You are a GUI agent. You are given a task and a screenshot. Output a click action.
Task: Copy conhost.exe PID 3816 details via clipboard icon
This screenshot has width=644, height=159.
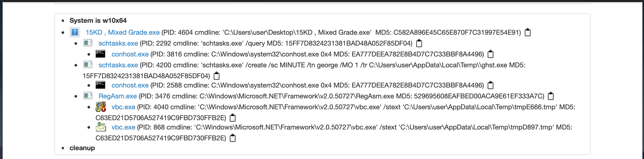490,54
